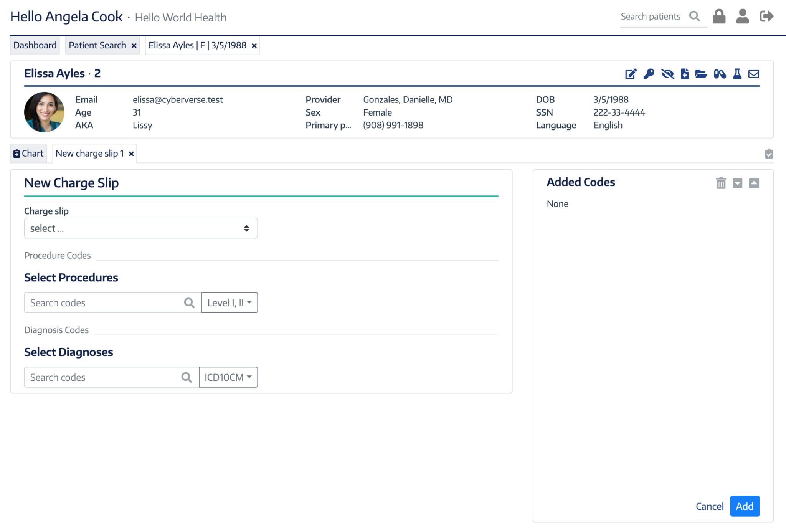Switch to the Patient Search tab
The height and width of the screenshot is (532, 786).
97,45
